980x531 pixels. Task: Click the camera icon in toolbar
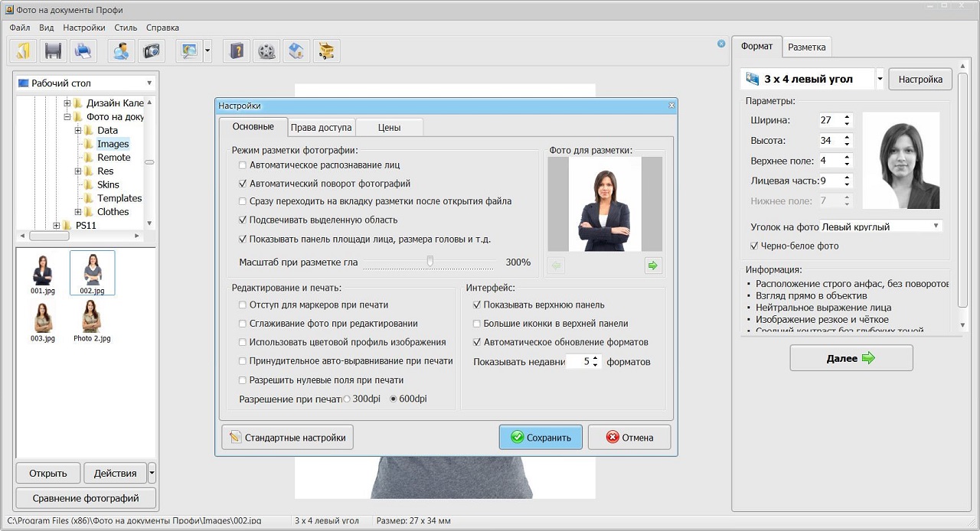click(152, 51)
